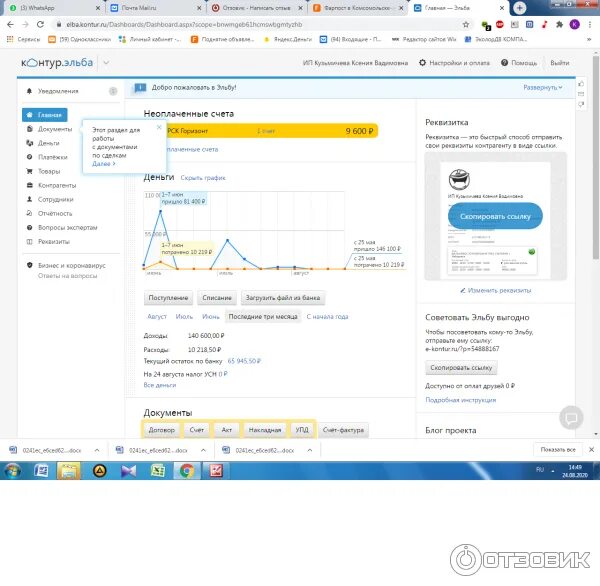Switch to the WhatsApp browser tab
The width and height of the screenshot is (600, 586).
point(52,8)
